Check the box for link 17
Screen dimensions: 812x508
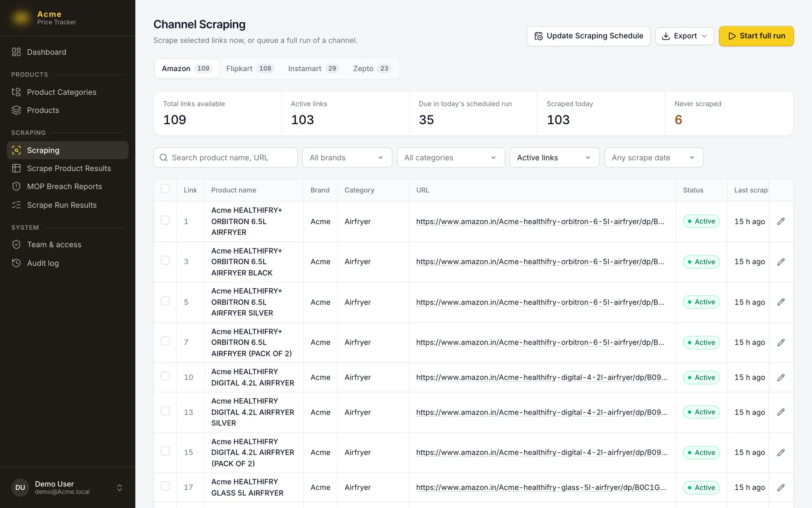click(x=165, y=486)
